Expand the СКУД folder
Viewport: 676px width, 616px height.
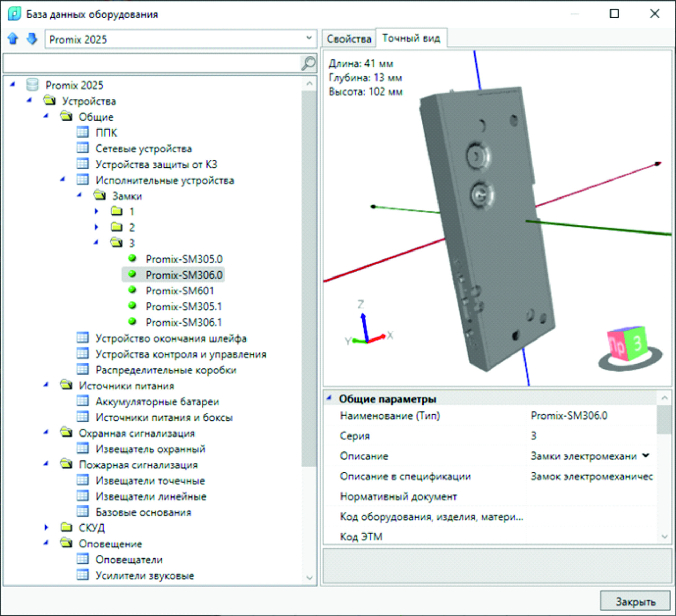click(46, 527)
